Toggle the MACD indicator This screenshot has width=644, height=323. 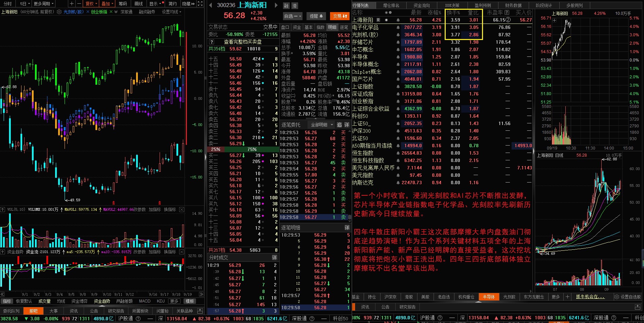tap(145, 301)
